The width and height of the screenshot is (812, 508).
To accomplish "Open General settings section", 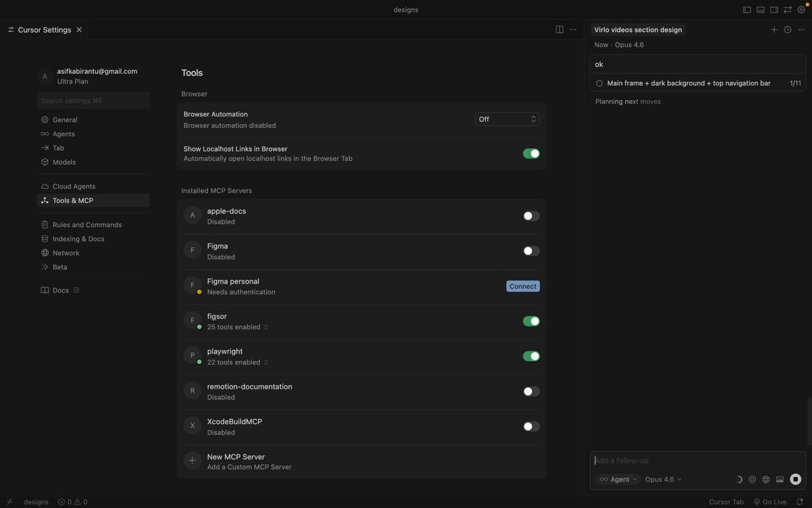I will (93, 120).
